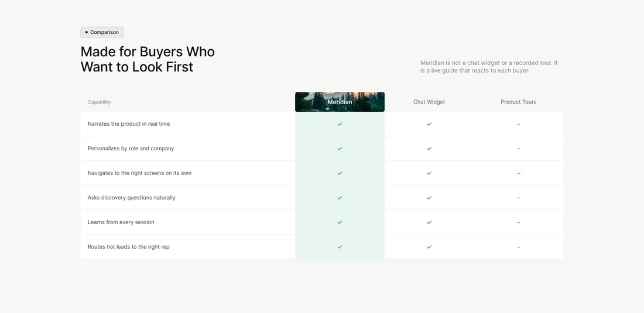Screen dimensions: 644x313
Task: Click Meridian checkmark for Personalizes by role
Action: 340,149
